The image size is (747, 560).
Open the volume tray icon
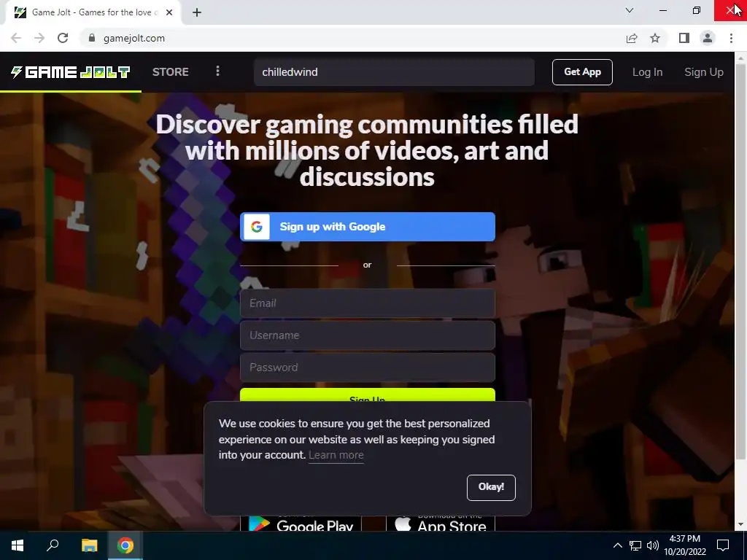(653, 545)
